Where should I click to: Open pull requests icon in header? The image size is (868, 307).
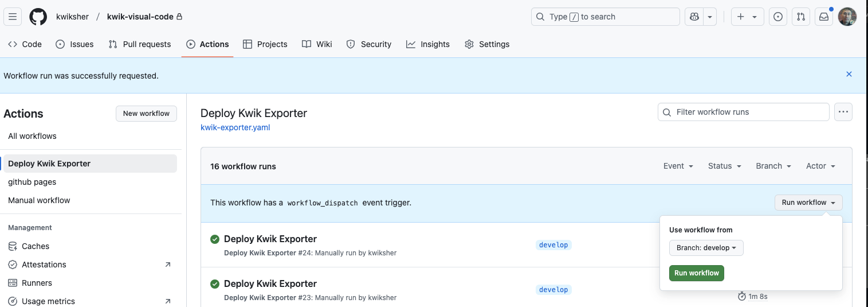pos(801,17)
